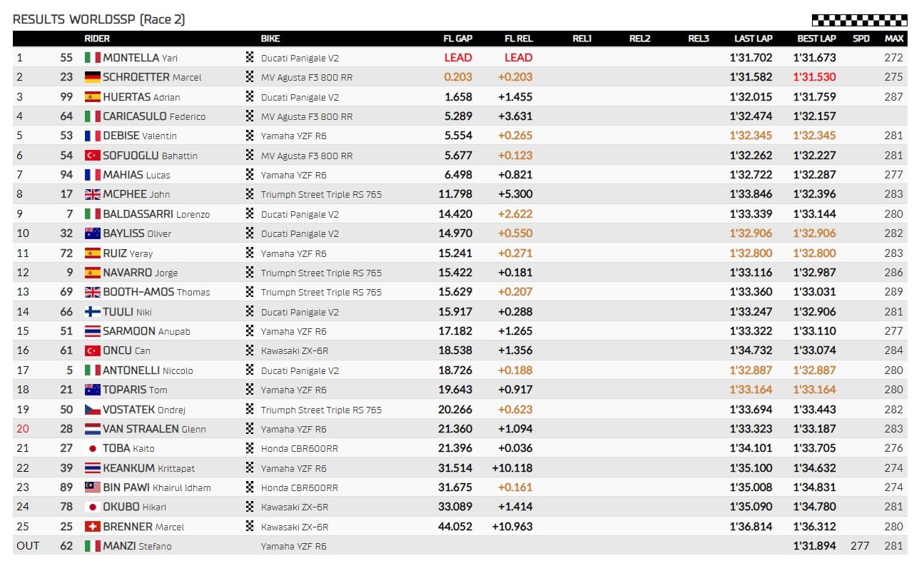Click the finish flag icon in TOPARIS's row
The height and width of the screenshot is (566, 924).
(250, 390)
